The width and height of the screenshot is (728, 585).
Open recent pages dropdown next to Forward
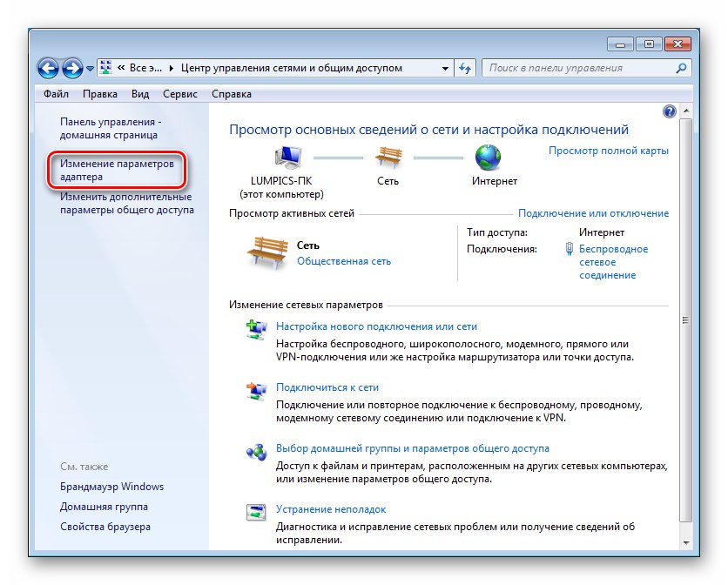coord(90,69)
